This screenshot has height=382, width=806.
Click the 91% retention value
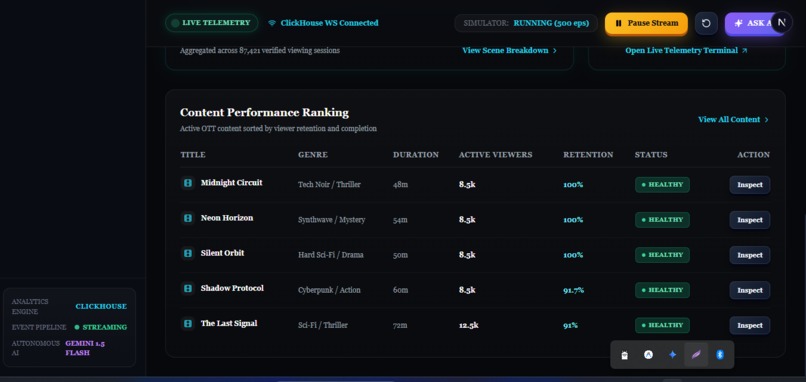570,325
